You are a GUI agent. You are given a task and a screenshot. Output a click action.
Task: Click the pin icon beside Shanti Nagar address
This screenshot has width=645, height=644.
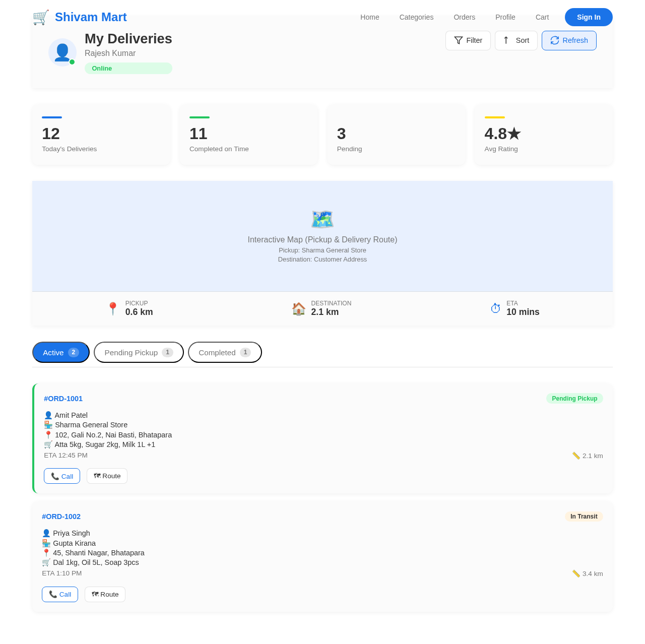point(46,553)
